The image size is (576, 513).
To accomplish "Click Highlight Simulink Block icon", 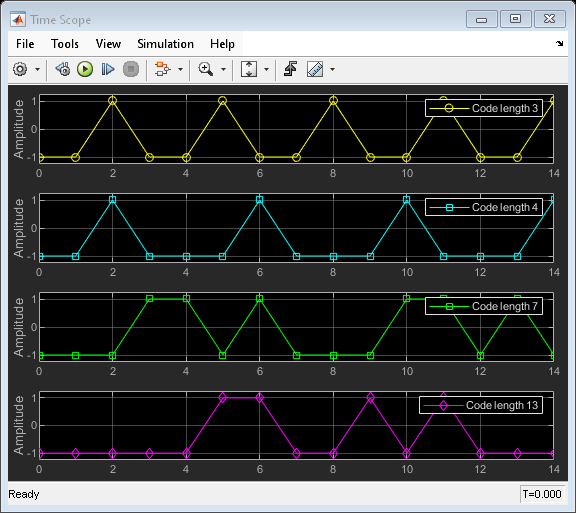I will click(163, 69).
